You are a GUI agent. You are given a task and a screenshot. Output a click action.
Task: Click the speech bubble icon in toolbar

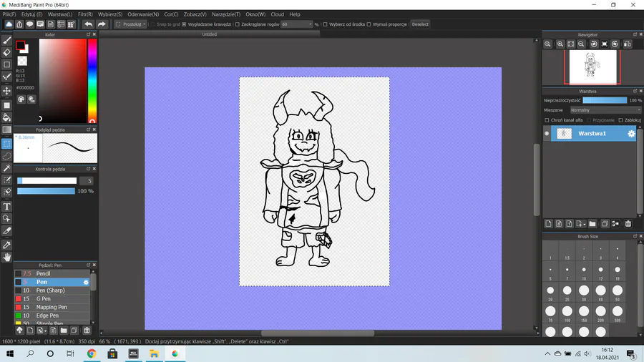pos(29,24)
